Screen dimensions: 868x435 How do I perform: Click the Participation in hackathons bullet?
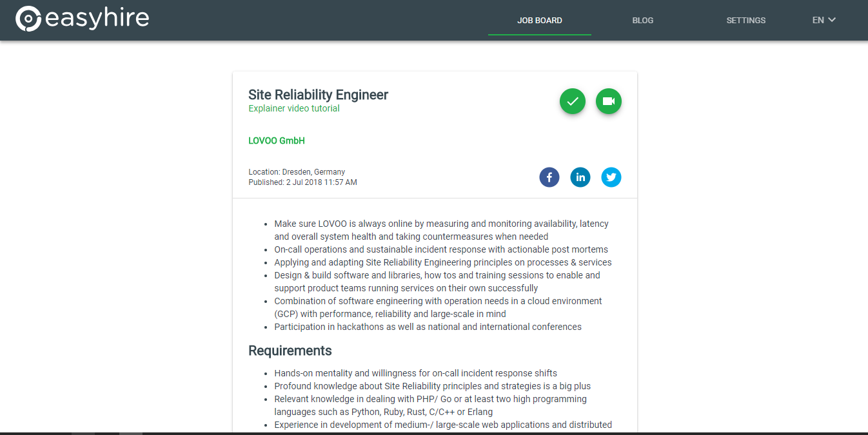pyautogui.click(x=428, y=327)
